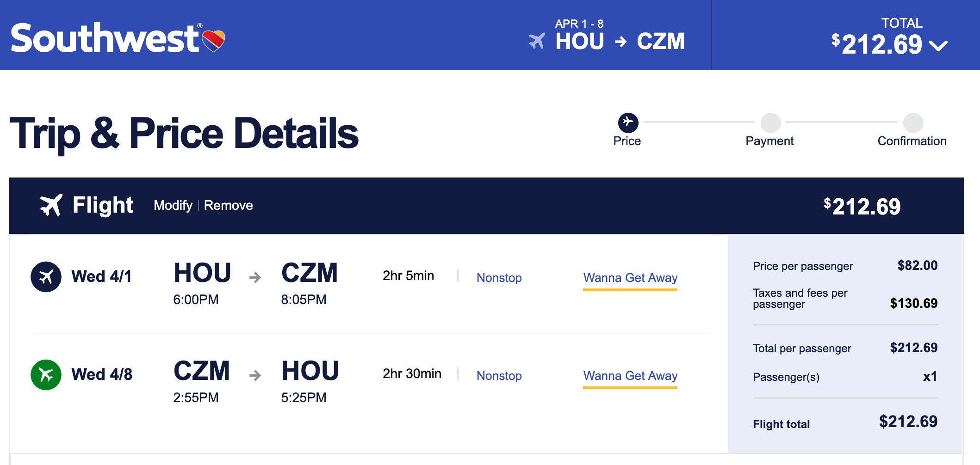Click the arrow between HOU and CZM in header
This screenshot has height=465, width=980.
[x=620, y=42]
